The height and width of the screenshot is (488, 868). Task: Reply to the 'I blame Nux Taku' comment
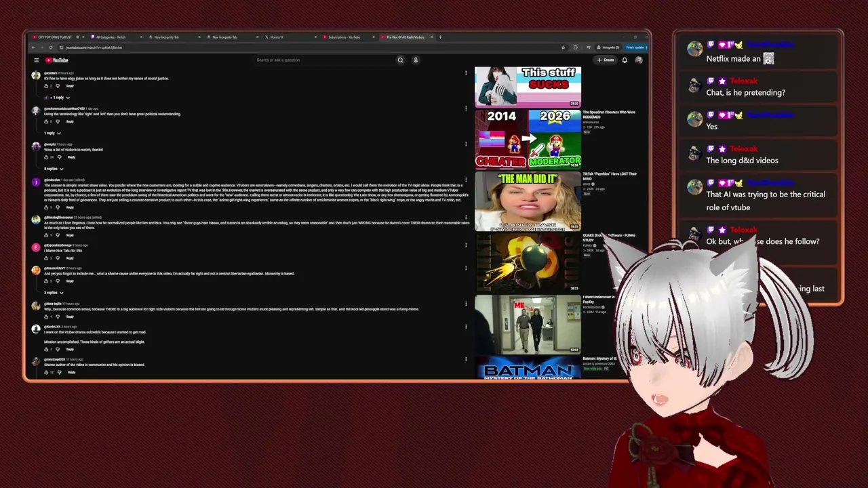[70, 258]
